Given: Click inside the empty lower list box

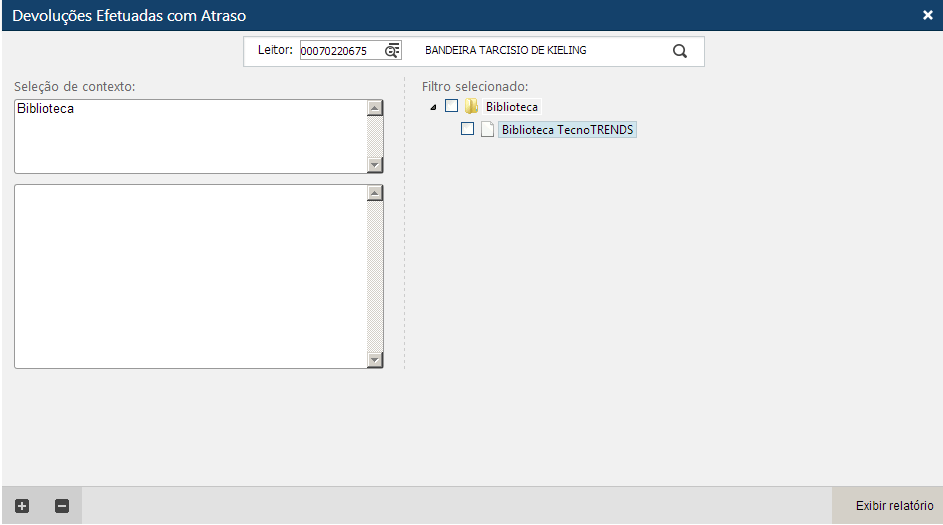Looking at the screenshot, I should pyautogui.click(x=190, y=276).
